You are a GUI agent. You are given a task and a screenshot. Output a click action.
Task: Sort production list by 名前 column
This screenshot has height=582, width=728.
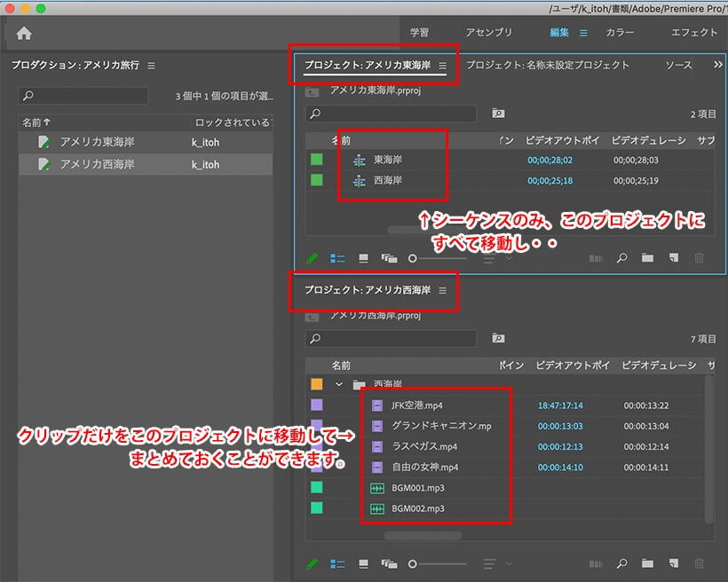coord(36,122)
